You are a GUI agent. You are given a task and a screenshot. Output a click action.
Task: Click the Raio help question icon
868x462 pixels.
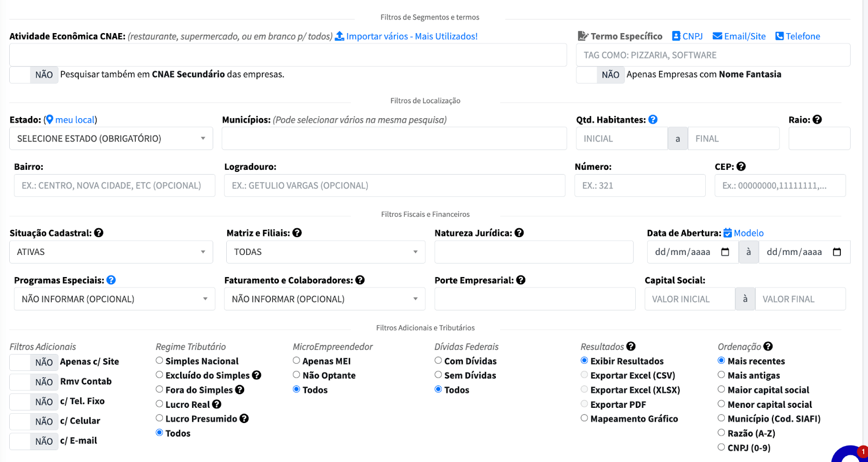(x=817, y=119)
